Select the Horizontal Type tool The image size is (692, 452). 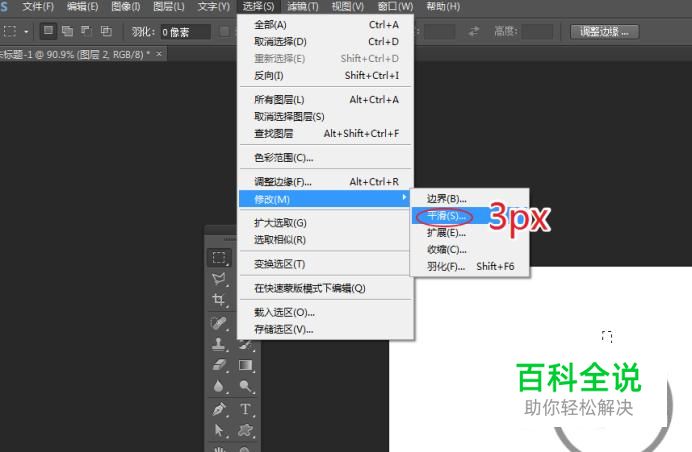point(245,409)
